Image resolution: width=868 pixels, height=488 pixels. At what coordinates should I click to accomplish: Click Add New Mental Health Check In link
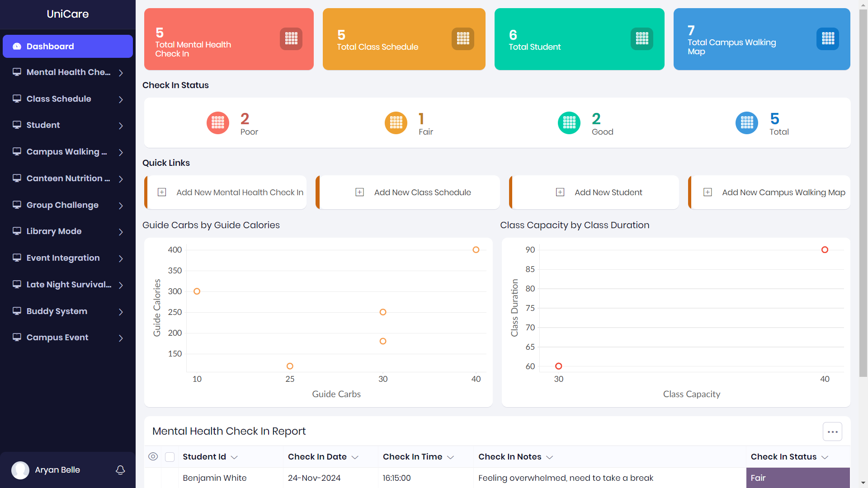pyautogui.click(x=240, y=192)
